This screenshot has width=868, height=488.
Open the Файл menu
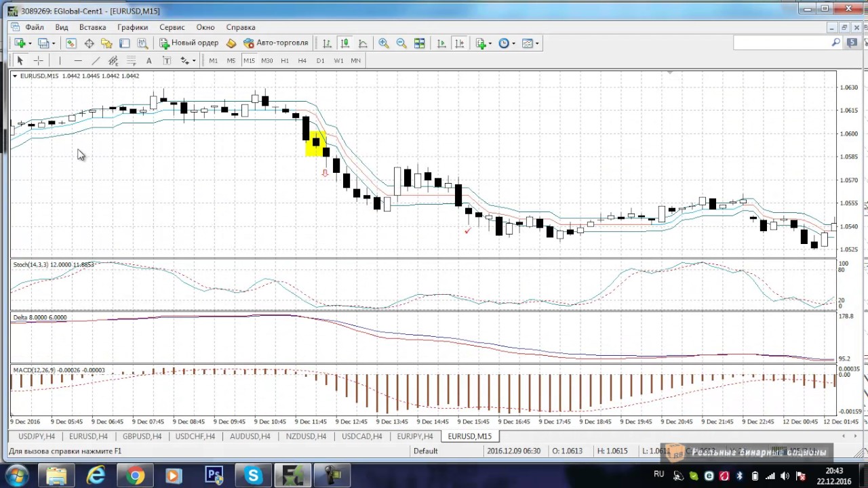pyautogui.click(x=35, y=27)
